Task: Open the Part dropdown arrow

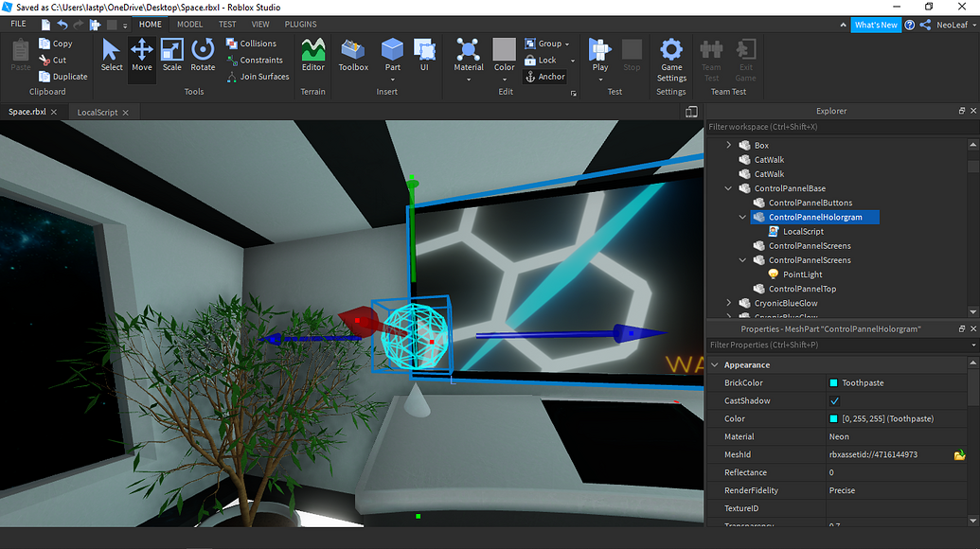Action: 393,80
